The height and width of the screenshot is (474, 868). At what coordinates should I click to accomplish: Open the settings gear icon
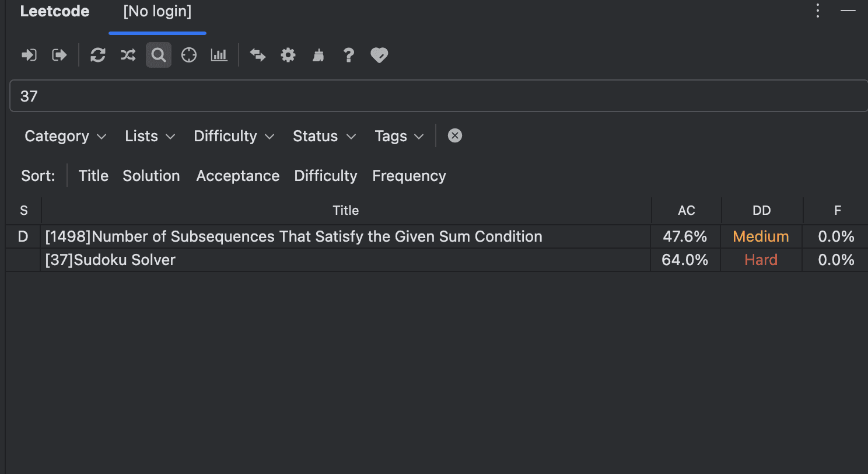288,55
